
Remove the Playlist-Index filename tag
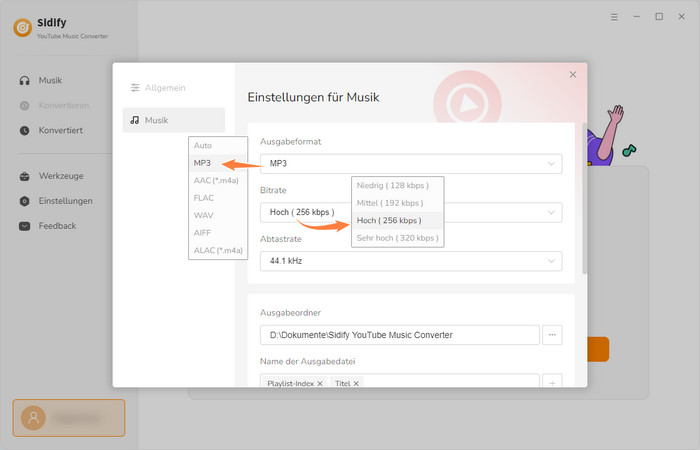pos(320,383)
